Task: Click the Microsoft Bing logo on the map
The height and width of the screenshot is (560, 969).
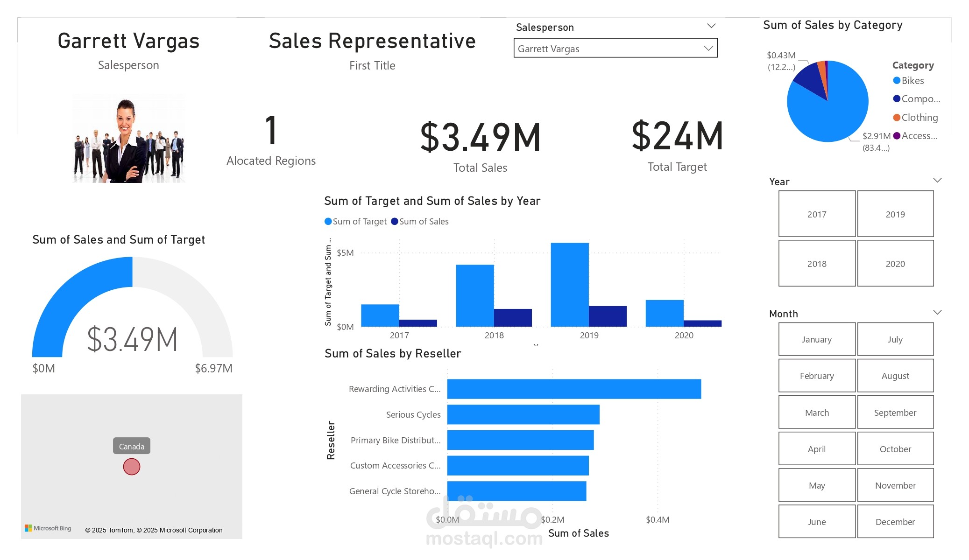Action: coord(49,528)
